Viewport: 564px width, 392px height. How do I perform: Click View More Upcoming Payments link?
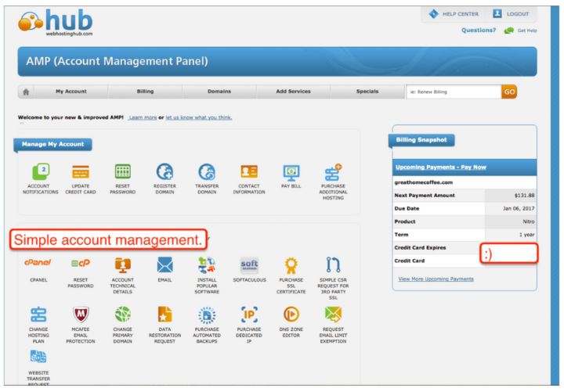[436, 279]
